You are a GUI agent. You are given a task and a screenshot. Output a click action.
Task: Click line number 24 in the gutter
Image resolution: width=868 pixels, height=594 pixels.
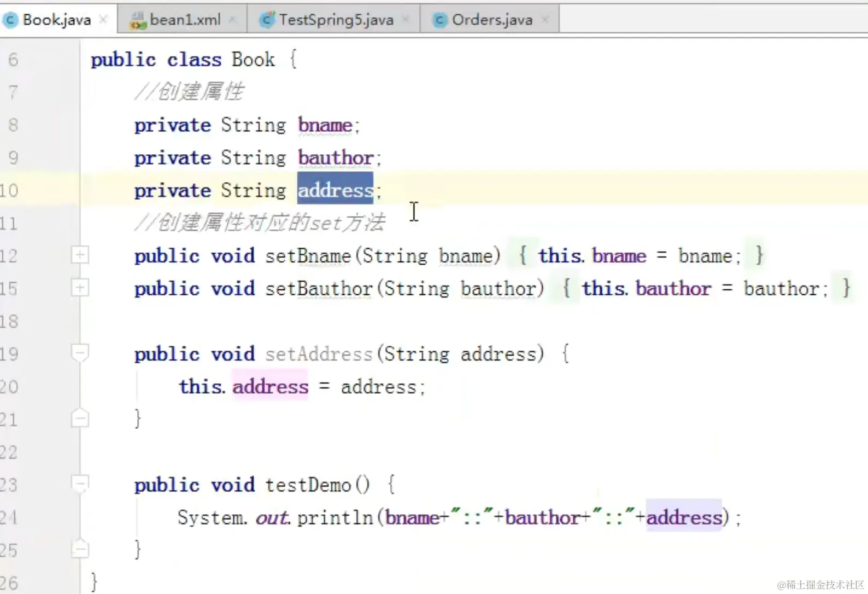coord(9,517)
